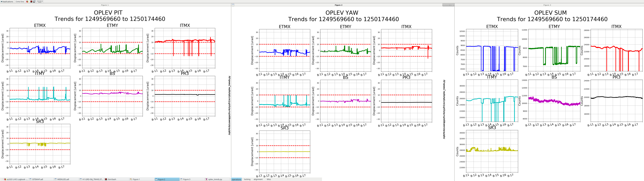Select Figure 2 taskbar button

click(167, 179)
